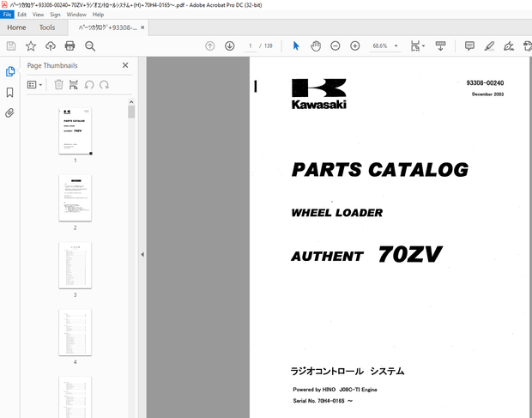Select page 2 thumbnail
This screenshot has height=418, width=532.
tap(75, 198)
